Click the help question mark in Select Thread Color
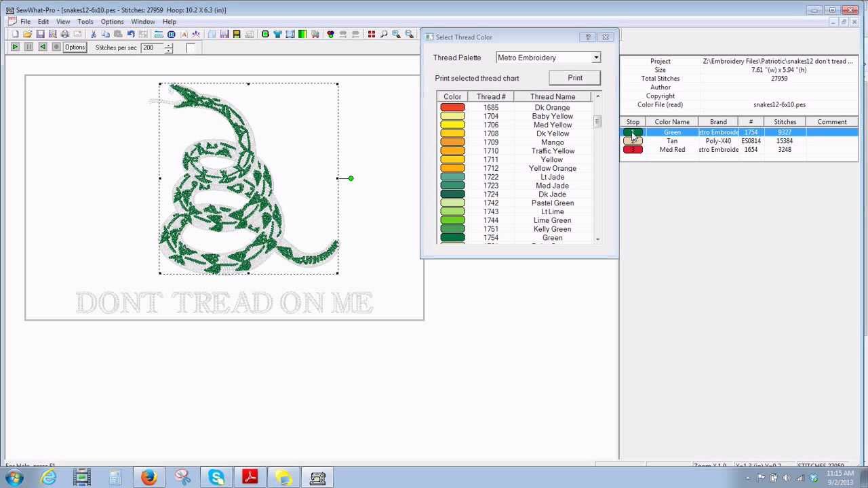The image size is (868, 488). click(x=588, y=37)
